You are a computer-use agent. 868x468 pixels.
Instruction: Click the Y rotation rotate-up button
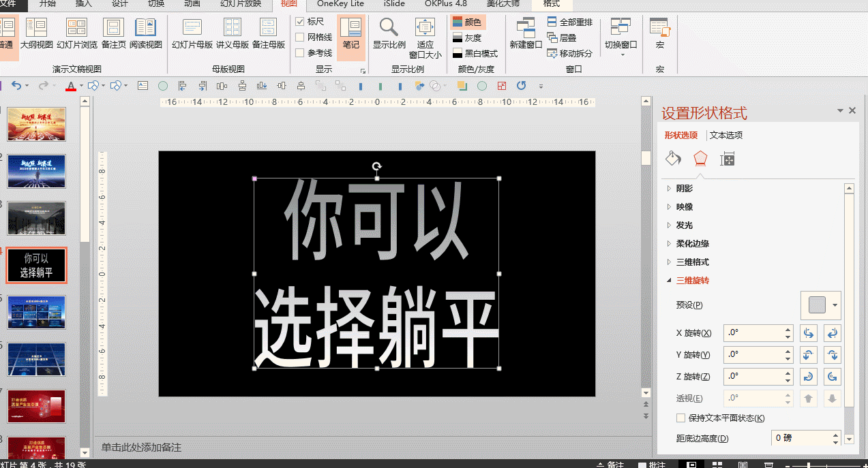point(809,355)
